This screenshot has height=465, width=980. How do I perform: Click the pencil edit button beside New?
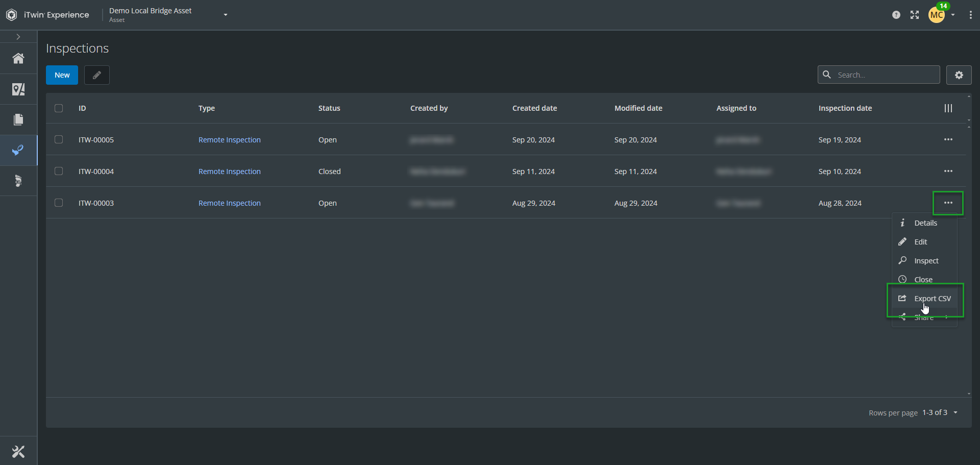coord(96,75)
